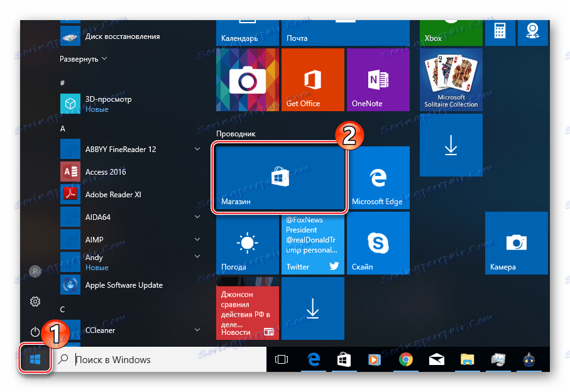Open Settings via the gear icon

[35, 302]
